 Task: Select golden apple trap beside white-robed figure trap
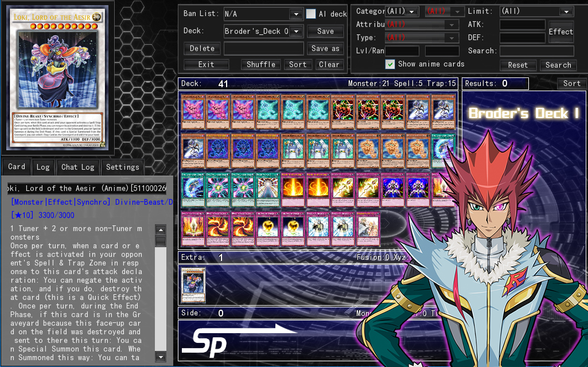click(x=293, y=229)
